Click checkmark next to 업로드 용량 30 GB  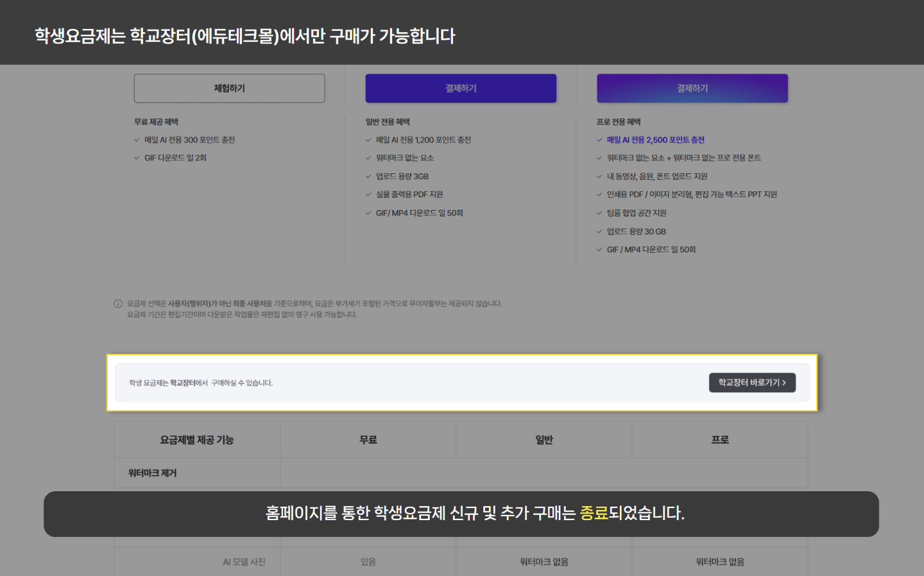pos(599,232)
